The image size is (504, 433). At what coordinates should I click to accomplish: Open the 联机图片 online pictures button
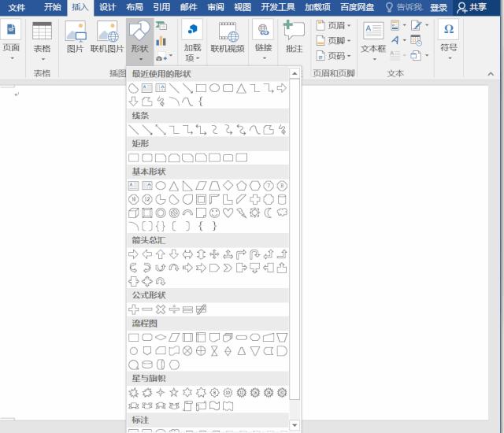point(107,37)
